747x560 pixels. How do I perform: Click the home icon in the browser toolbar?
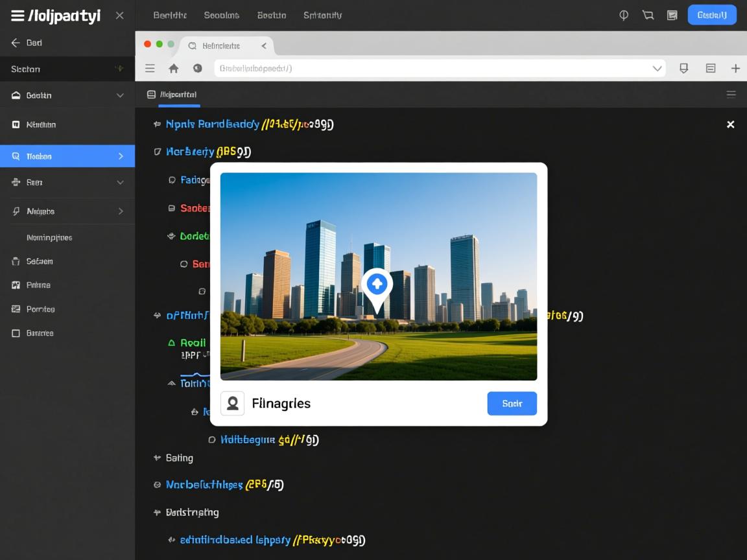click(173, 68)
